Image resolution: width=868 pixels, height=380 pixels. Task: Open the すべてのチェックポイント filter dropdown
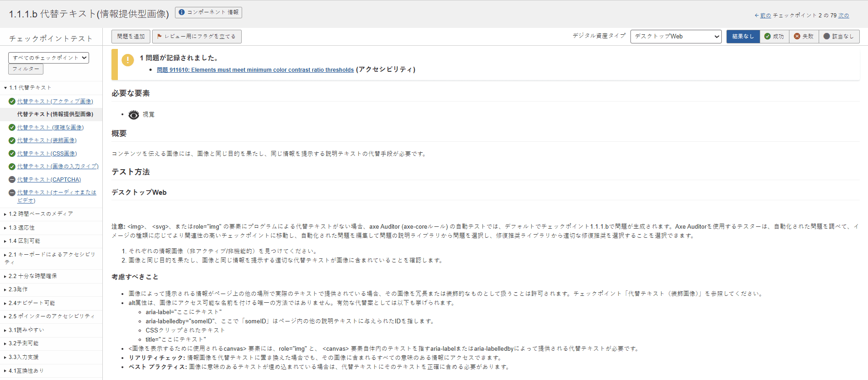[x=48, y=58]
